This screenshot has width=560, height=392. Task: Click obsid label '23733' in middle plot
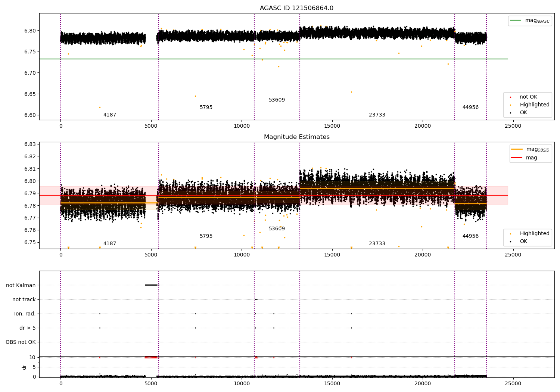[377, 244]
